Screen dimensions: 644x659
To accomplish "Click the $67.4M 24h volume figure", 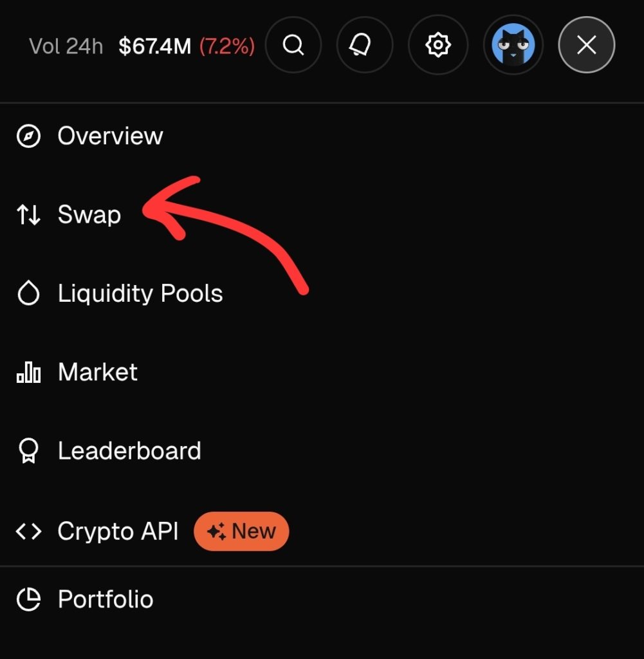I will [x=154, y=46].
